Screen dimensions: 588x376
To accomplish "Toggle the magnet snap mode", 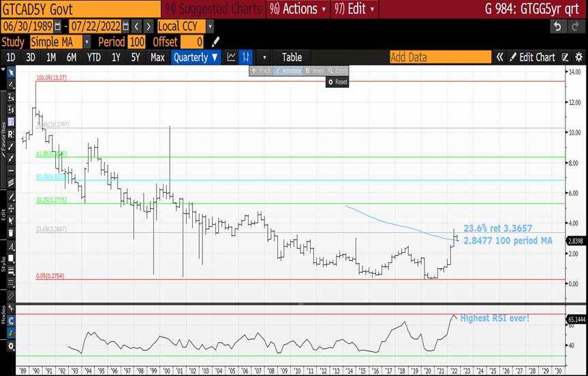I will (11, 321).
